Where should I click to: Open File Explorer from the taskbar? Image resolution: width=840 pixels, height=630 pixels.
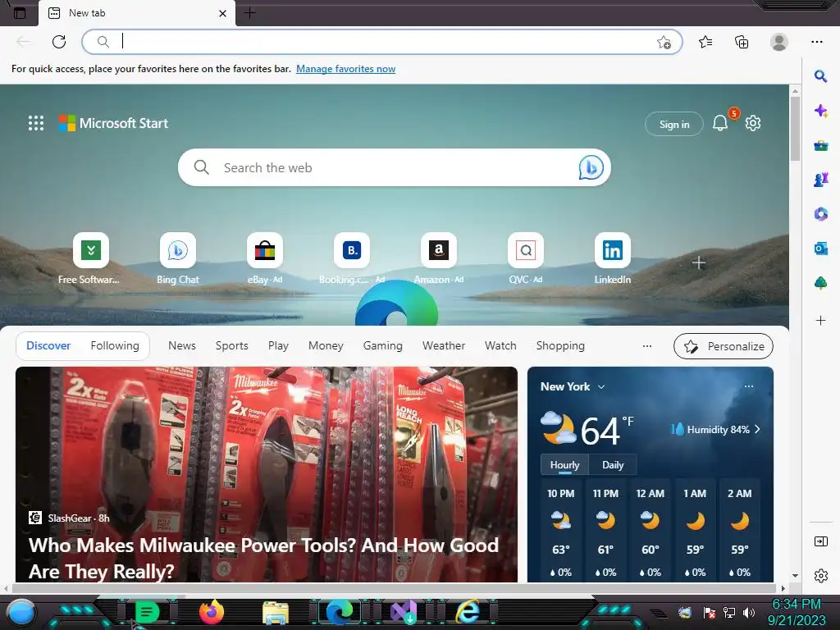click(x=276, y=613)
